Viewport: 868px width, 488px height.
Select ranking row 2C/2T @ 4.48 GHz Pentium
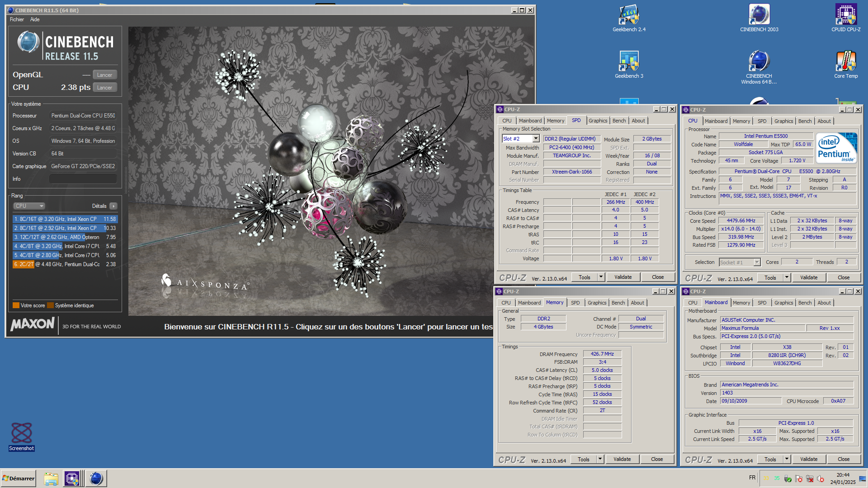65,264
